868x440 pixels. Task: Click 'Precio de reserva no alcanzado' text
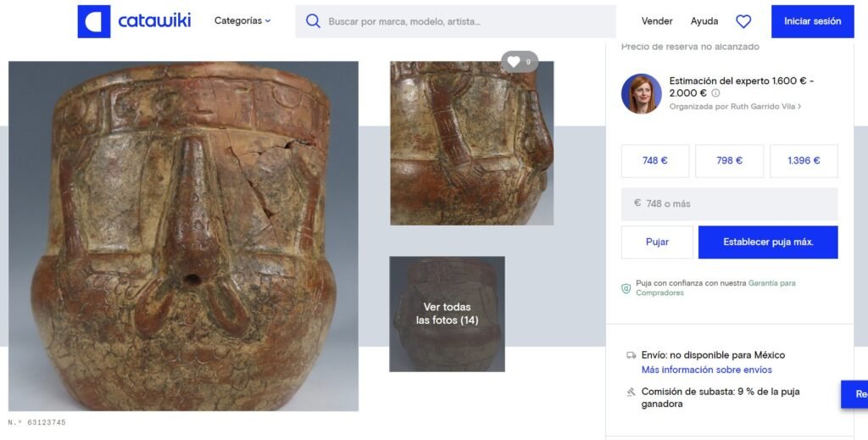[x=690, y=47]
